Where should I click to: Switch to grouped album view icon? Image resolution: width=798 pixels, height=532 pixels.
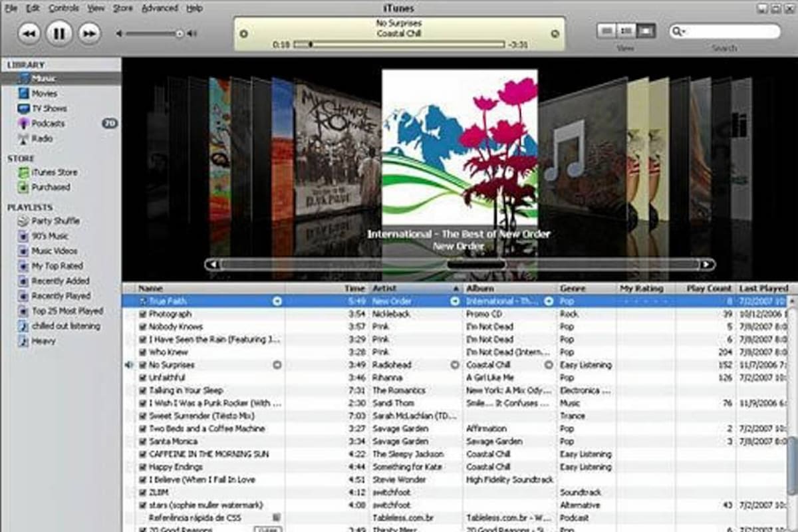[626, 31]
